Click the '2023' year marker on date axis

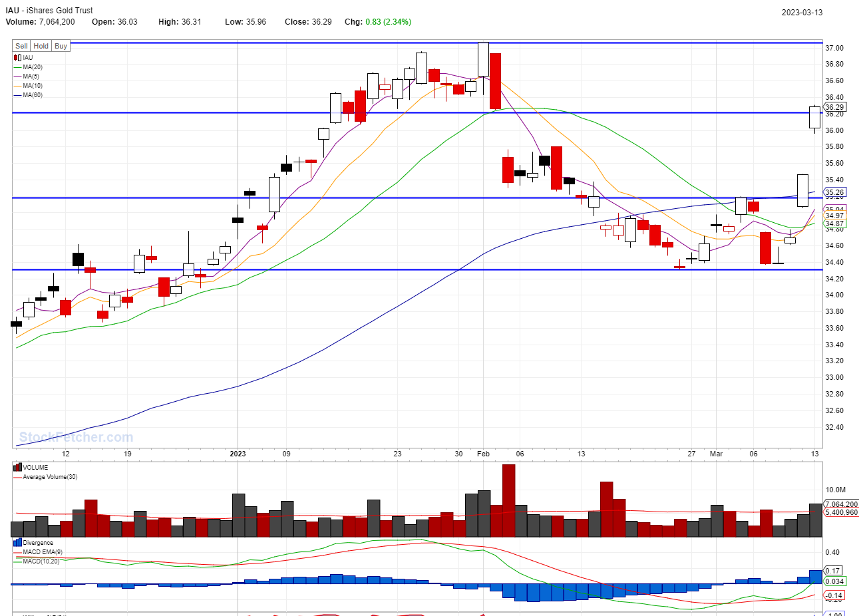238,454
